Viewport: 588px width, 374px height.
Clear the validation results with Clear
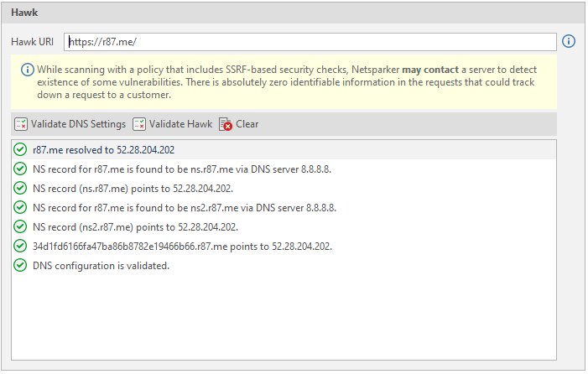point(239,124)
